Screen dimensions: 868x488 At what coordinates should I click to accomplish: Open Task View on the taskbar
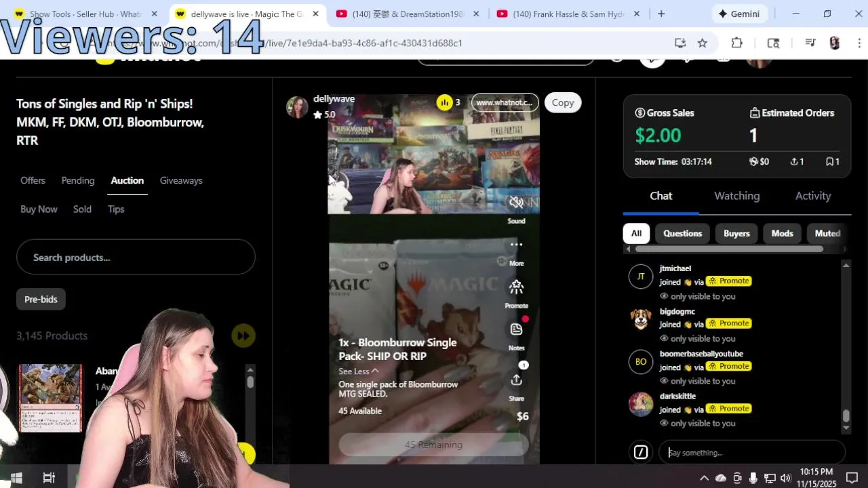(49, 478)
